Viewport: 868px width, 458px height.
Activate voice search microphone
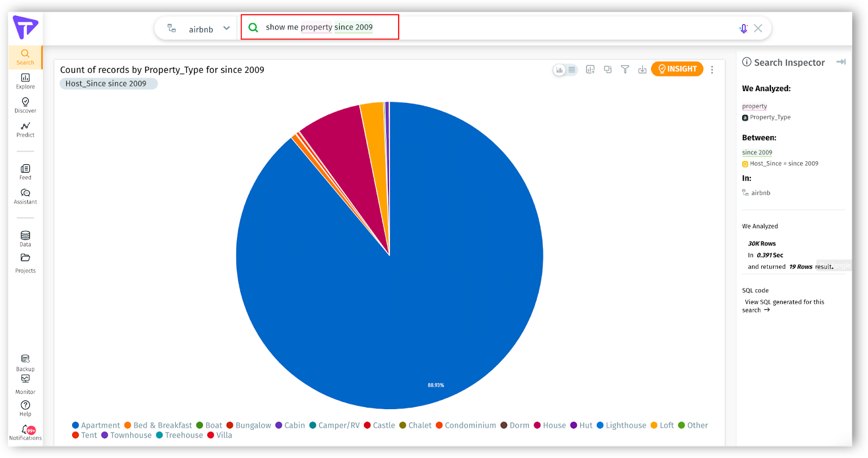pyautogui.click(x=743, y=28)
